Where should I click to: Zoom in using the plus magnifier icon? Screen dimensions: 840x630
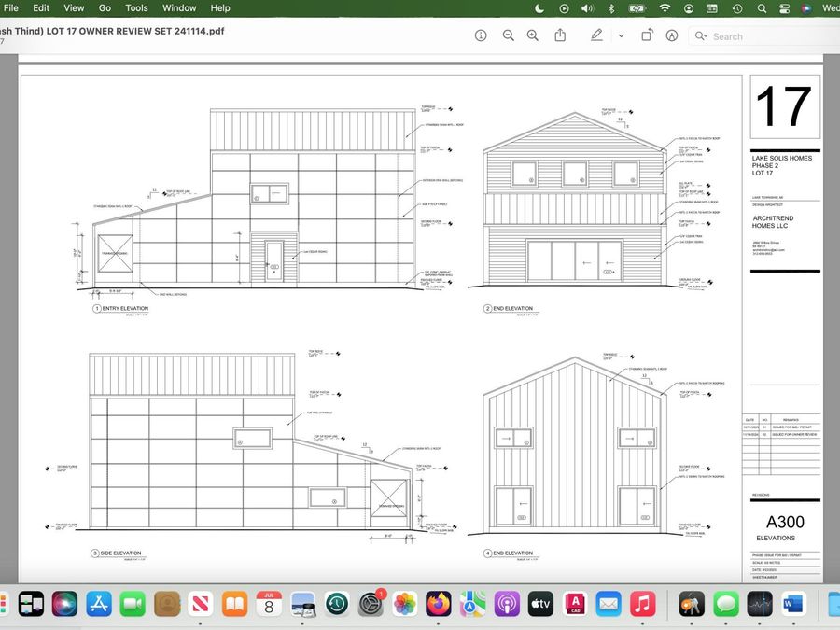533,35
